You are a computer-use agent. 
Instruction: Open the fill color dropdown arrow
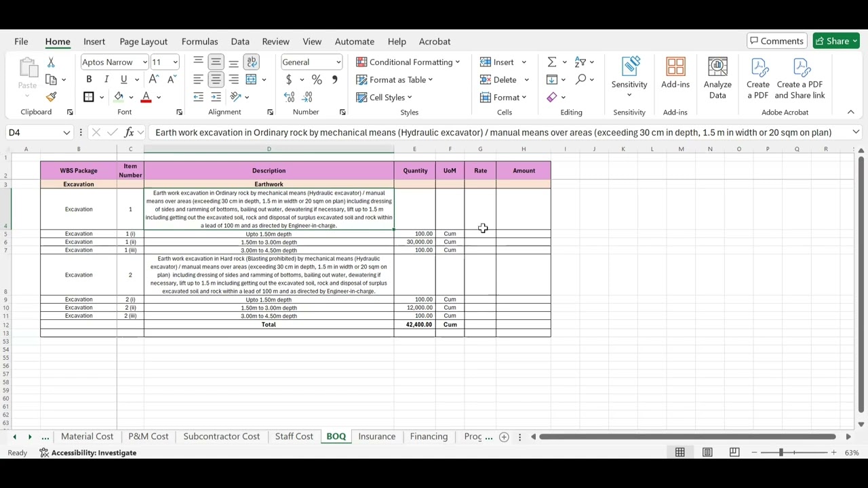coord(131,97)
